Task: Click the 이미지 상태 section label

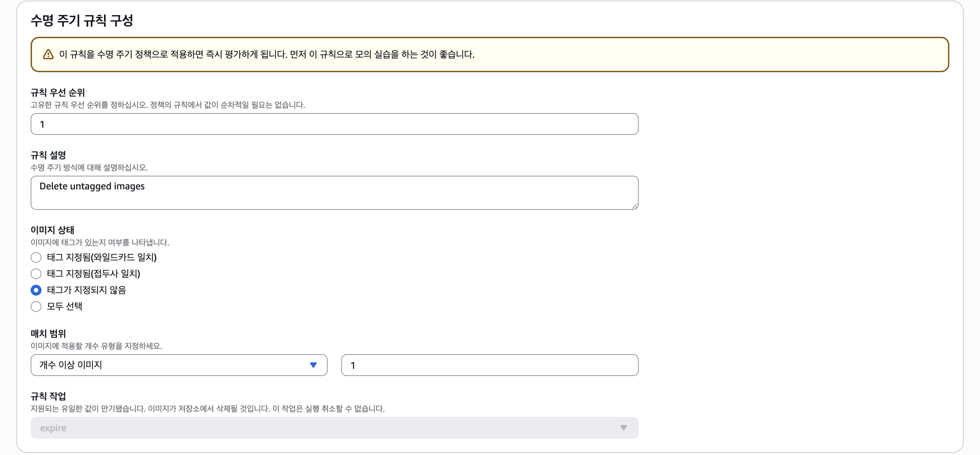Action: pyautogui.click(x=52, y=230)
